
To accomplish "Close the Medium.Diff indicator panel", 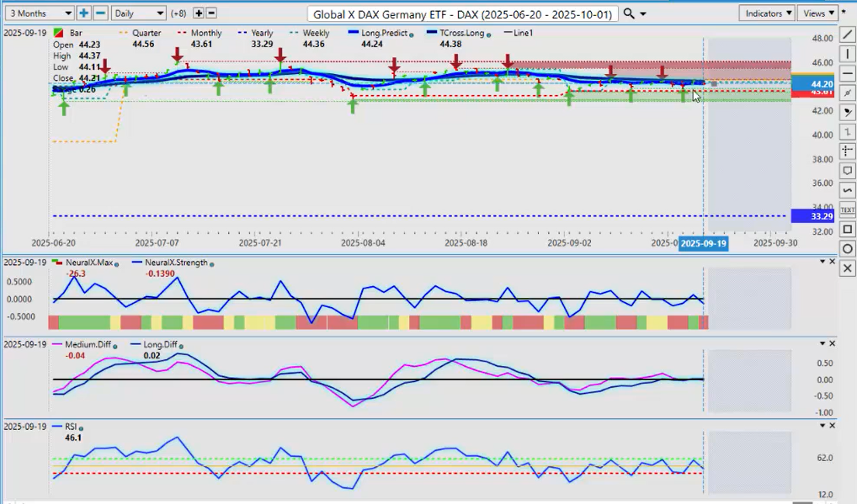I will click(833, 343).
